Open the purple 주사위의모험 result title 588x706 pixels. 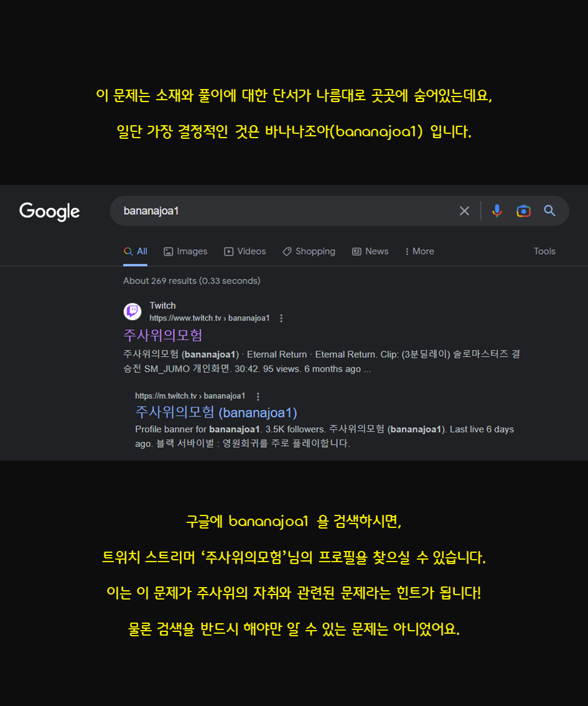pyautogui.click(x=162, y=335)
